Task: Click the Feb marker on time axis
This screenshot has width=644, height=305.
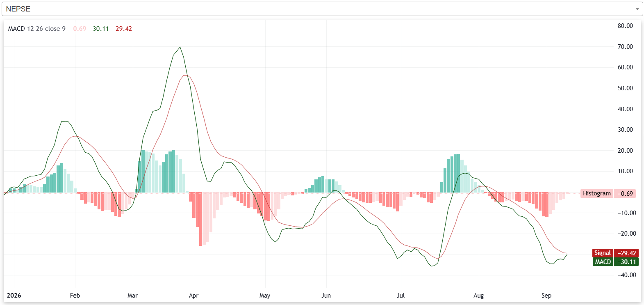Action: pos(75,296)
